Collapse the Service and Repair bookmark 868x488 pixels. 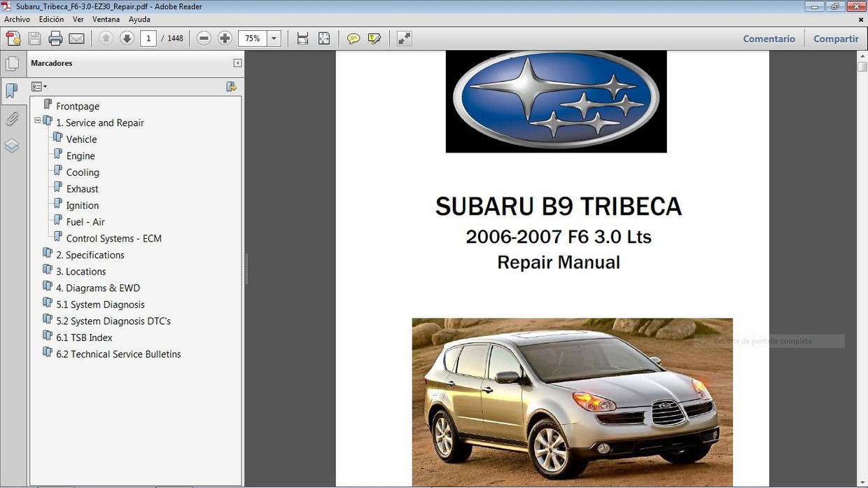pyautogui.click(x=37, y=120)
